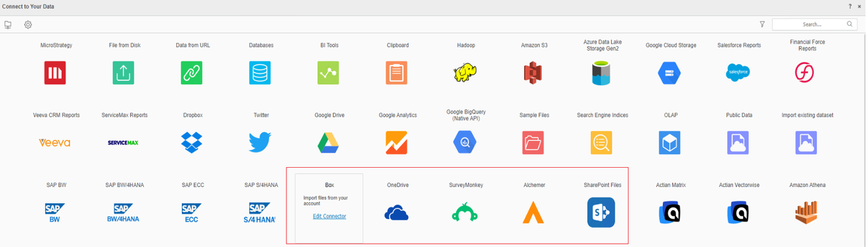Open the Google Drive connector
The height and width of the screenshot is (247, 868).
[x=328, y=143]
